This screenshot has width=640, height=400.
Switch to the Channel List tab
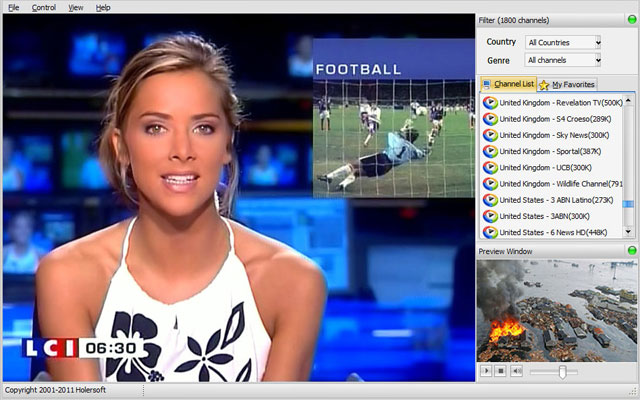pyautogui.click(x=509, y=84)
